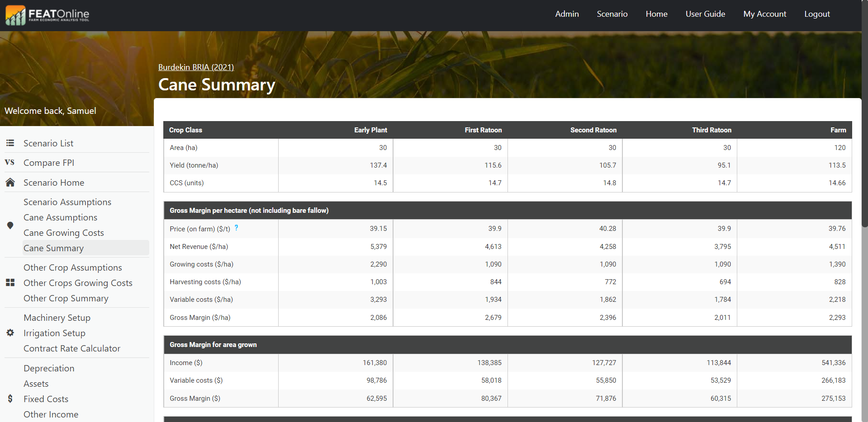Open the Scenario top navigation item
This screenshot has height=422, width=868.
[612, 14]
